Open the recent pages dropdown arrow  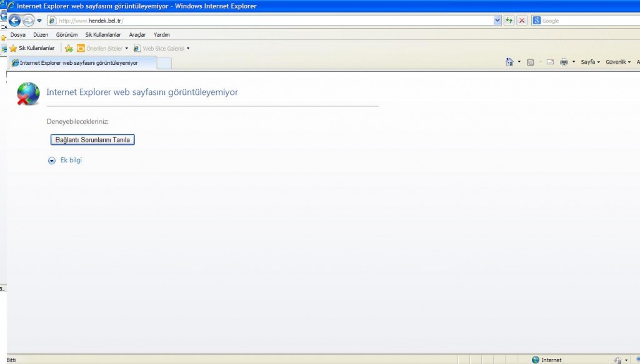point(39,21)
